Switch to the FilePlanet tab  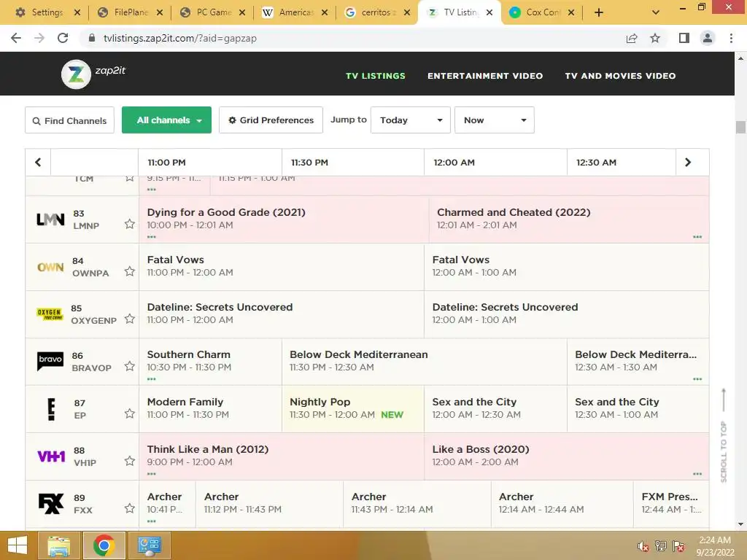point(130,13)
